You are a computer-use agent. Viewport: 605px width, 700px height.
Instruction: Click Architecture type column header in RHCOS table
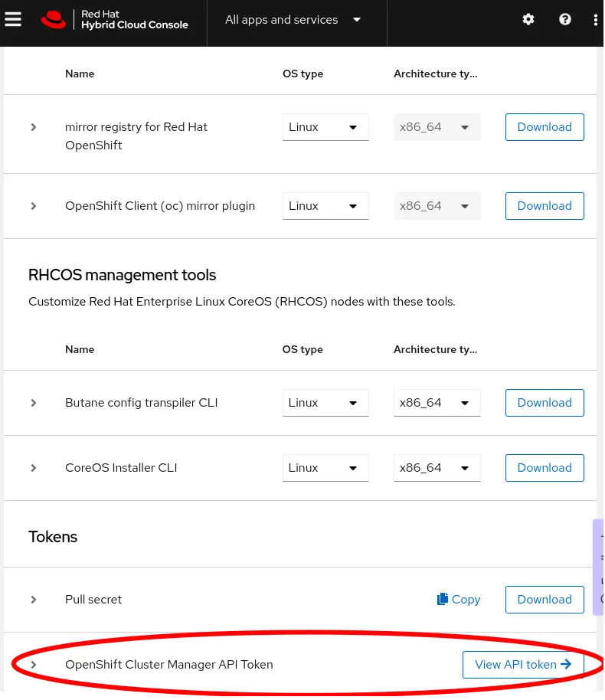coord(435,349)
